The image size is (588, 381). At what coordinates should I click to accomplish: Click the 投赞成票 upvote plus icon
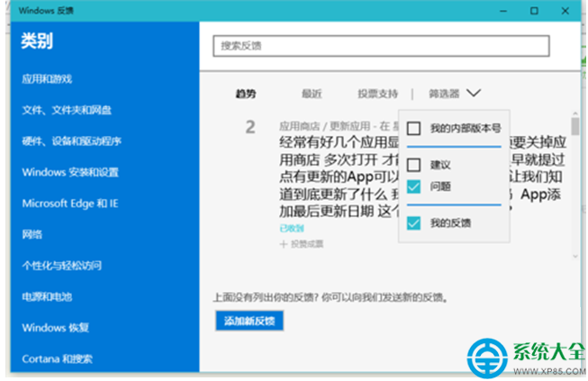[284, 244]
